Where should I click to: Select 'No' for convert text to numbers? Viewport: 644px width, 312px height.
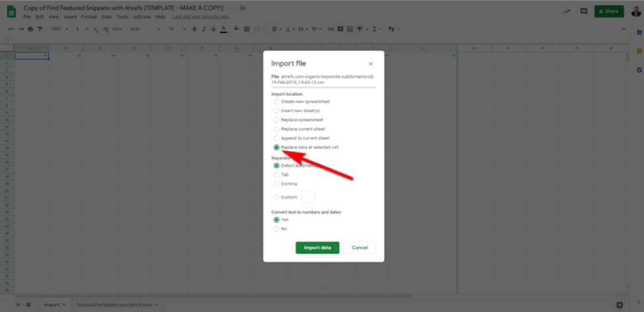277,229
